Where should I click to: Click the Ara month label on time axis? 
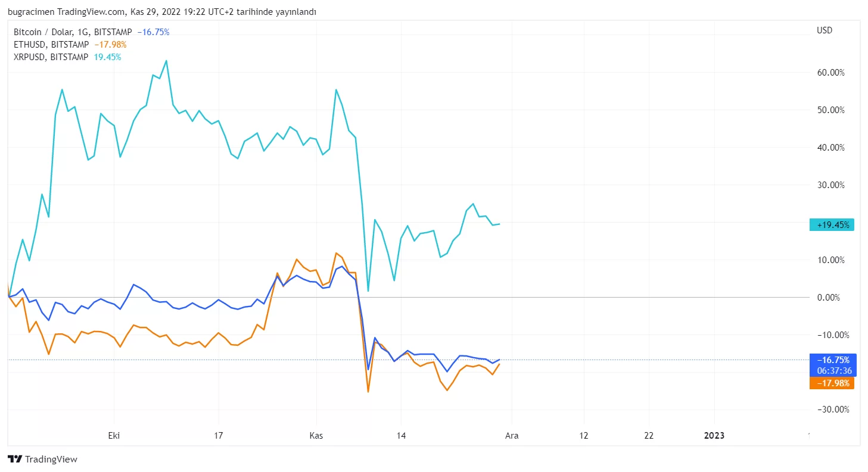(512, 436)
